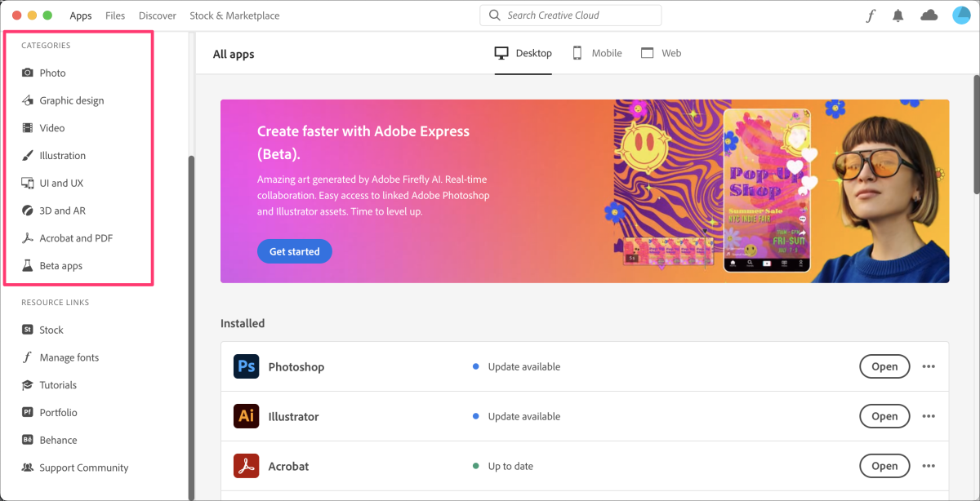
Task: Switch to the Mobile apps tab
Action: tap(597, 53)
